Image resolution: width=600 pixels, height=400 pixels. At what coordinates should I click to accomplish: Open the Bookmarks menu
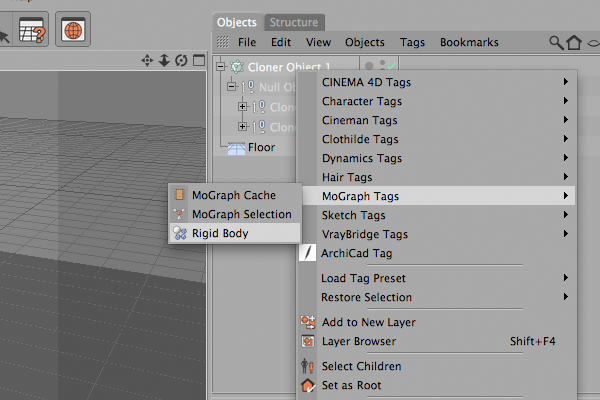coord(469,42)
